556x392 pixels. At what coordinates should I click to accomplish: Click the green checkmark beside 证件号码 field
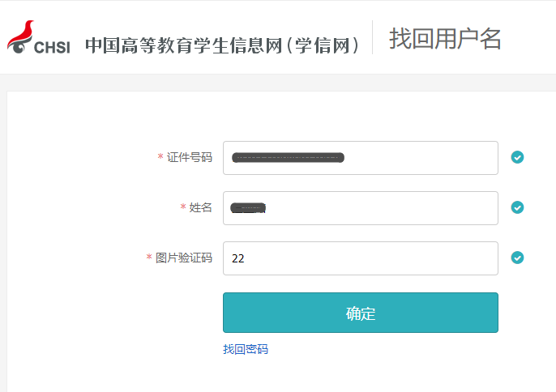pos(517,157)
